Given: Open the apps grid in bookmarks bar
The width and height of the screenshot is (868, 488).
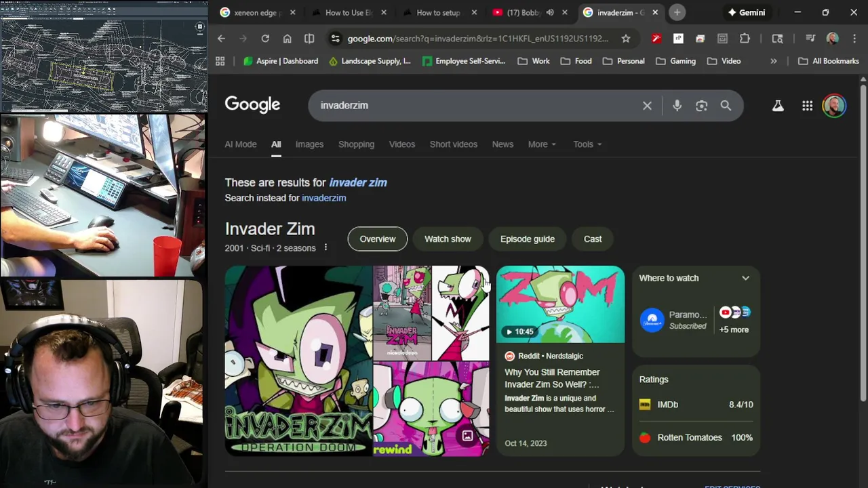Looking at the screenshot, I should 220,61.
